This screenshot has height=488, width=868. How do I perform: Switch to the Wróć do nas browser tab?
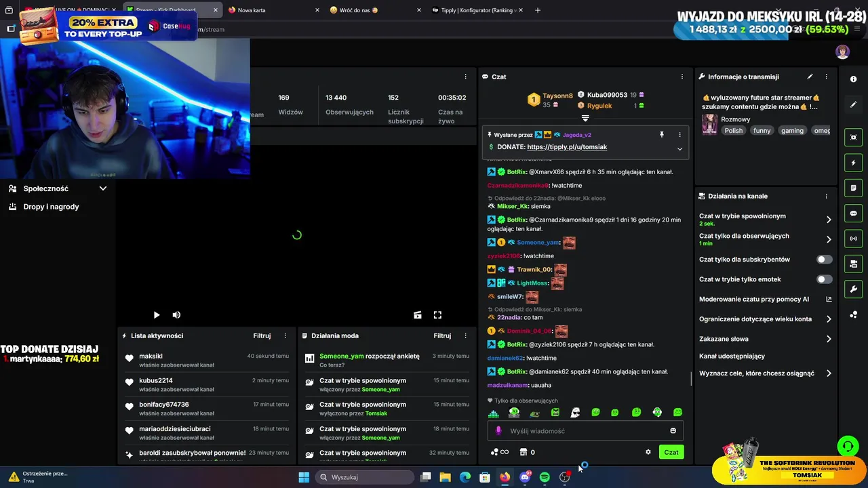point(374,10)
